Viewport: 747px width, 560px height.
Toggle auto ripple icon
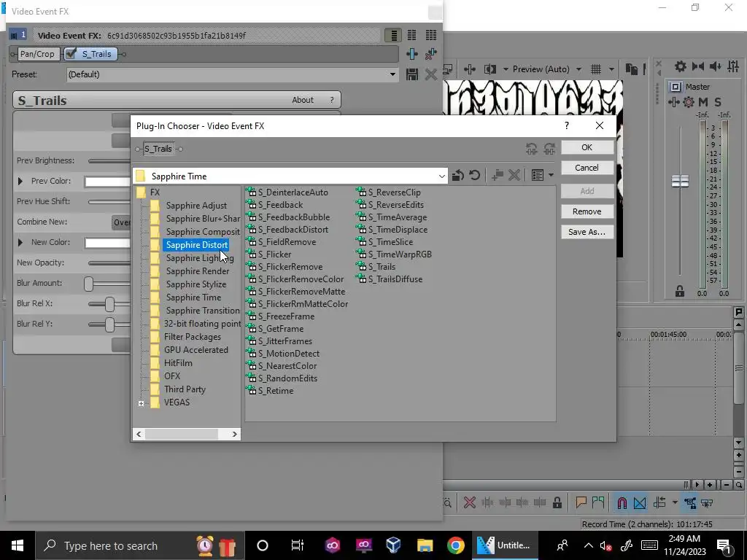[x=659, y=502]
